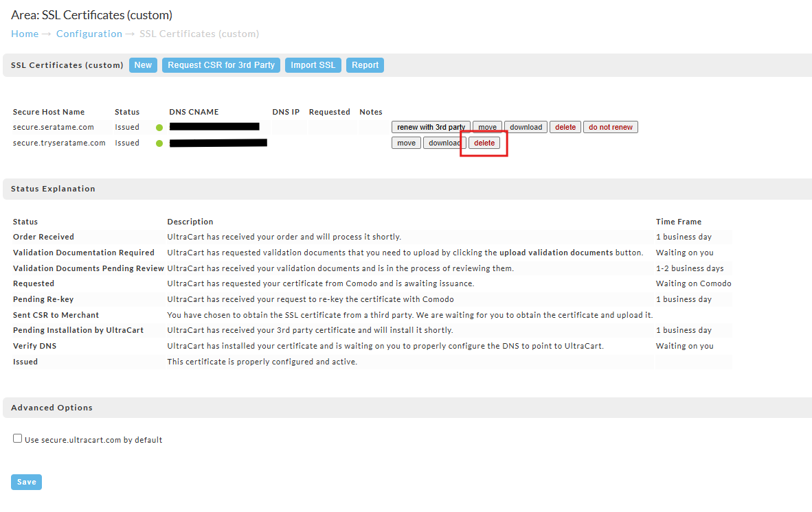Click renew with 3rd party for secure.seratame.com

(431, 127)
